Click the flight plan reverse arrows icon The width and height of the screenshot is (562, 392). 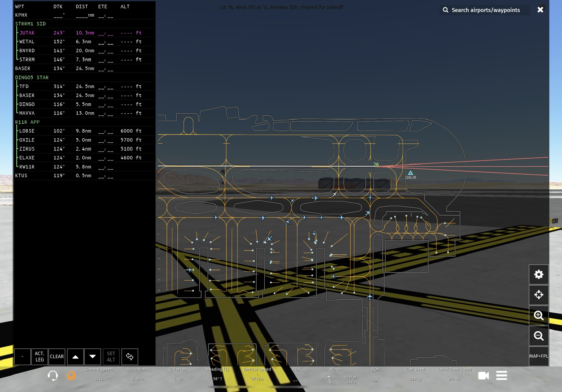click(x=130, y=357)
